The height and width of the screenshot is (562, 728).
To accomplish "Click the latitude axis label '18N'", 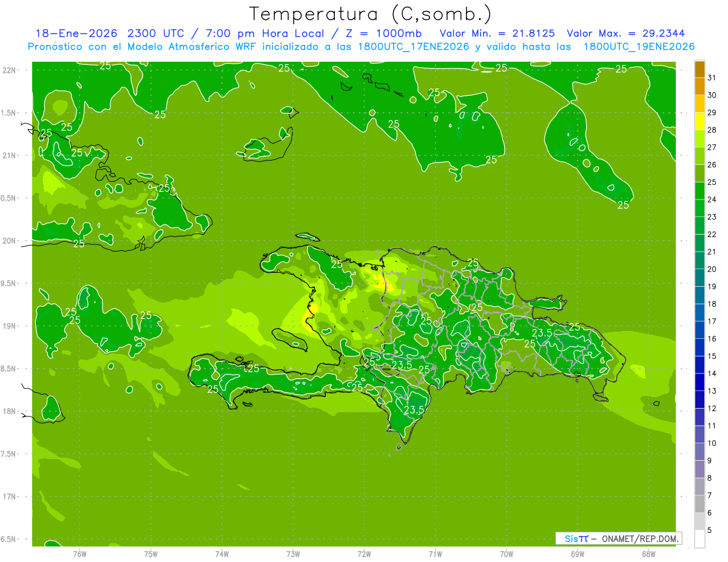I will point(10,411).
